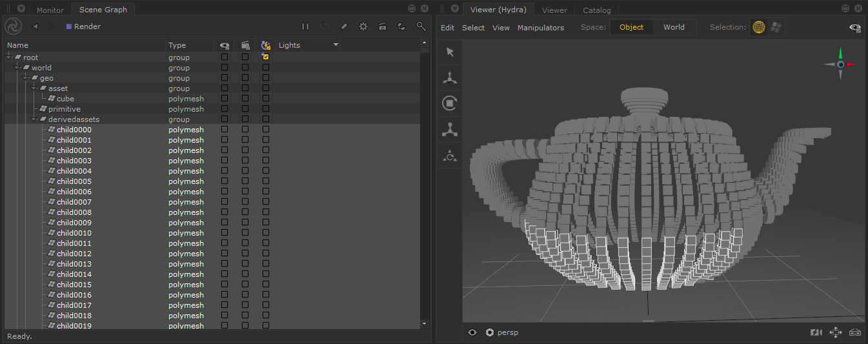Click the viewer center-pan arrows icon
Screen dimensions: 868x344
click(835, 332)
